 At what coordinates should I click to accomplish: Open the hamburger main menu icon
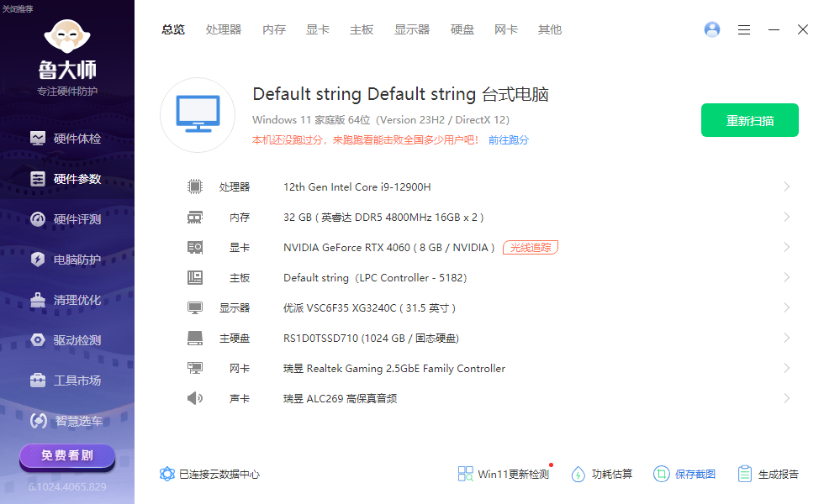coord(743,30)
